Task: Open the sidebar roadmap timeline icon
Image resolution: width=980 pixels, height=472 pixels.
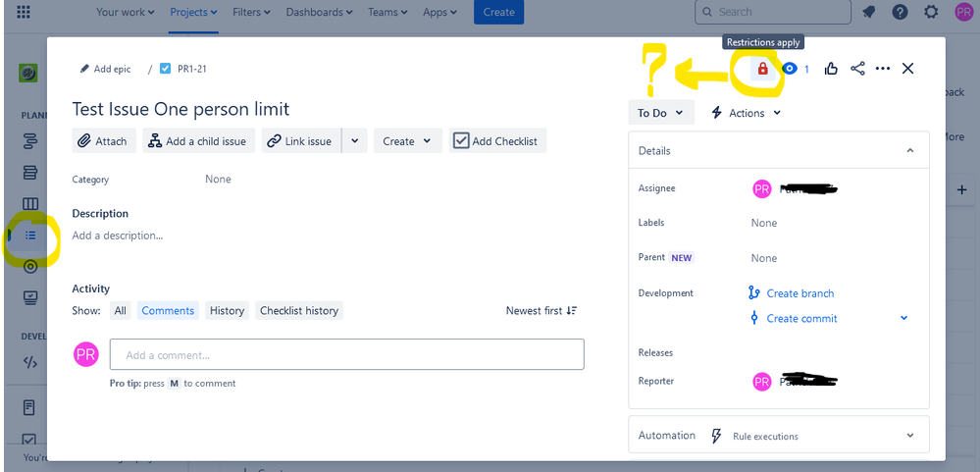Action: point(30,141)
